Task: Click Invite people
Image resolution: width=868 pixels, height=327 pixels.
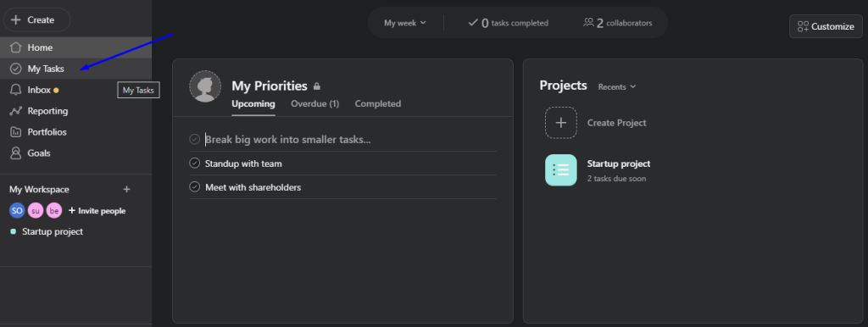Action: point(97,211)
